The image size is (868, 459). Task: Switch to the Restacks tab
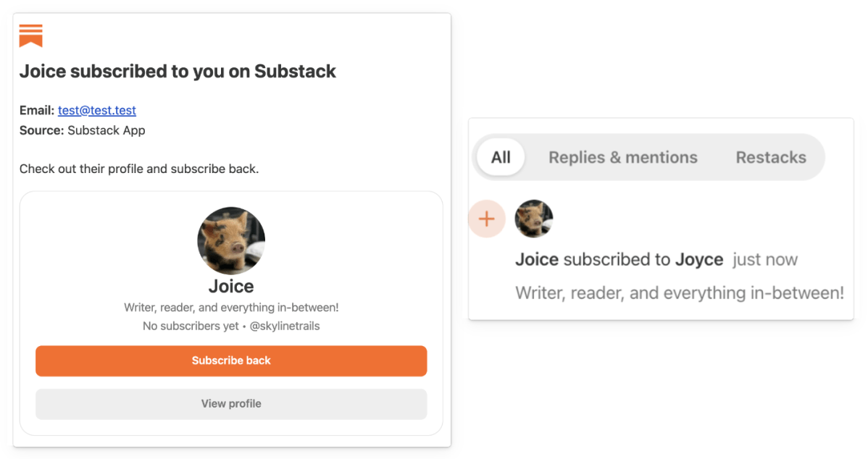[x=770, y=157]
